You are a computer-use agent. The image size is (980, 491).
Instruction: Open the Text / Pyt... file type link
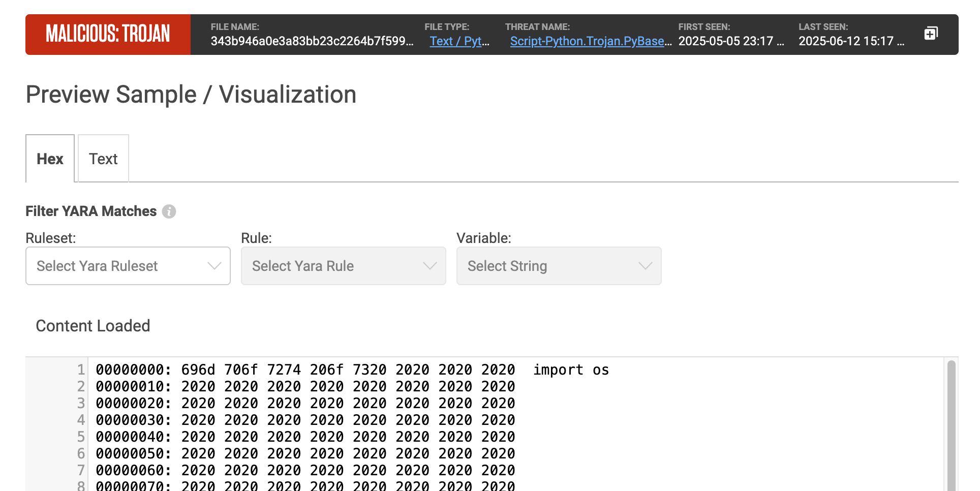460,41
